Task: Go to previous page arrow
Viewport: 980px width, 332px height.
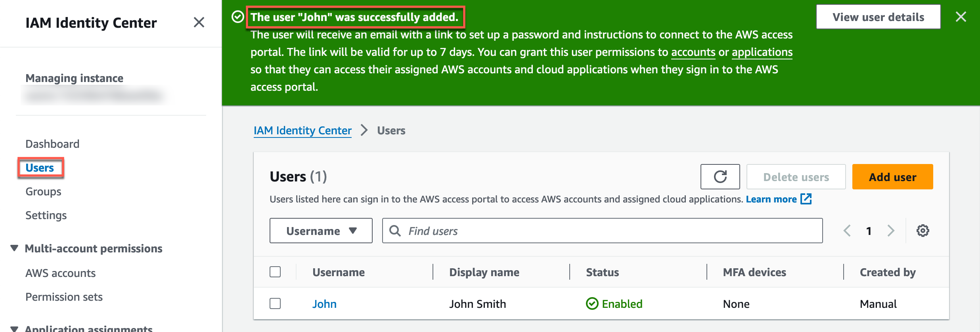Action: coord(847,231)
